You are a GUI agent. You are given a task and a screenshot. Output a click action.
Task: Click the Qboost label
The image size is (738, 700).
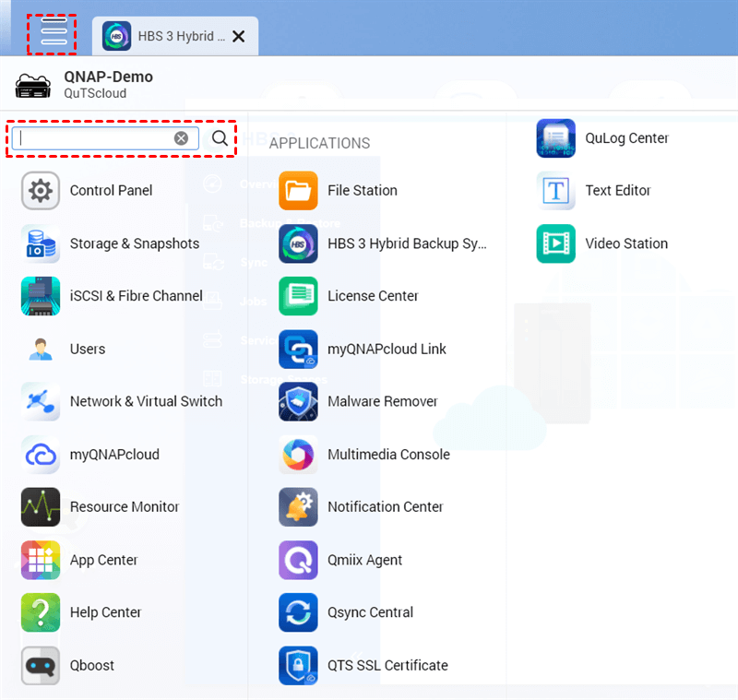pyautogui.click(x=92, y=666)
